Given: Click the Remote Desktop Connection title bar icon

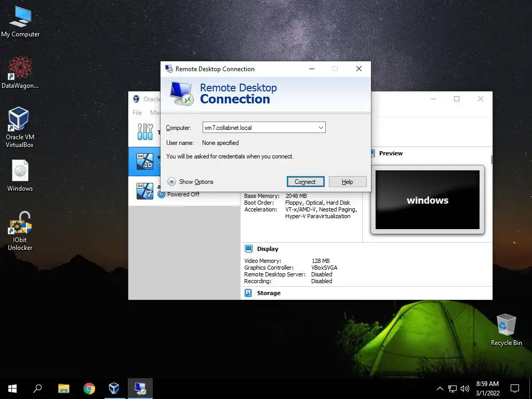Looking at the screenshot, I should [x=169, y=69].
